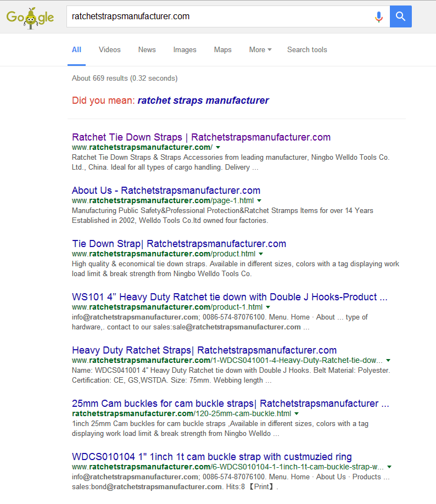Expand arrow next to product-1.html URL
This screenshot has height=504, width=436.
[x=268, y=307]
